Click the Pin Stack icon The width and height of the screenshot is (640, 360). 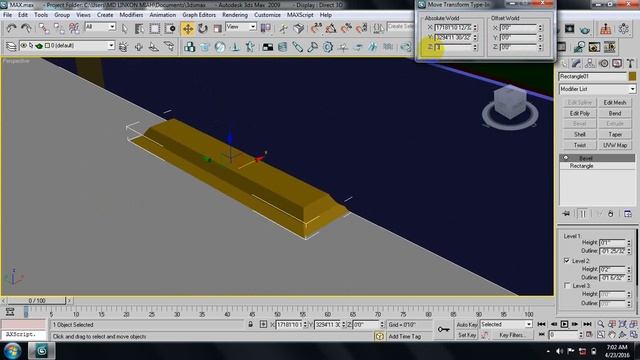pos(566,213)
